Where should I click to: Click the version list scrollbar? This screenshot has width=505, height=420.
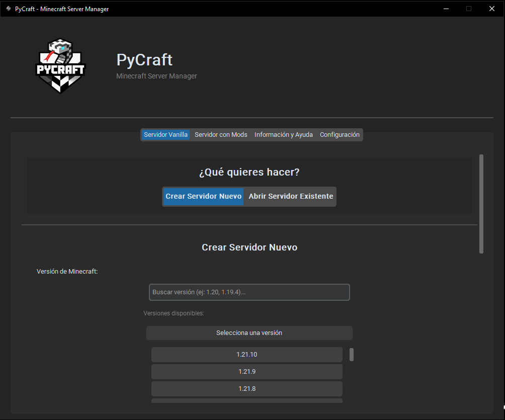pos(351,355)
